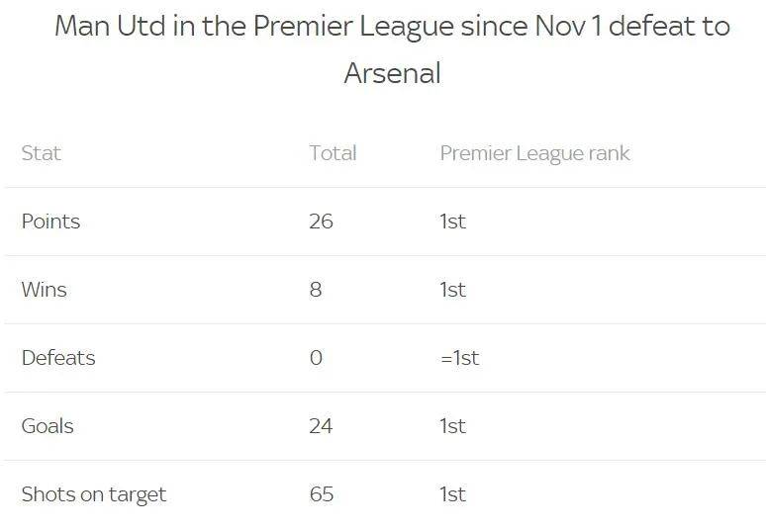The image size is (766, 532).
Task: Select the Shots on target row label
Action: (x=94, y=494)
